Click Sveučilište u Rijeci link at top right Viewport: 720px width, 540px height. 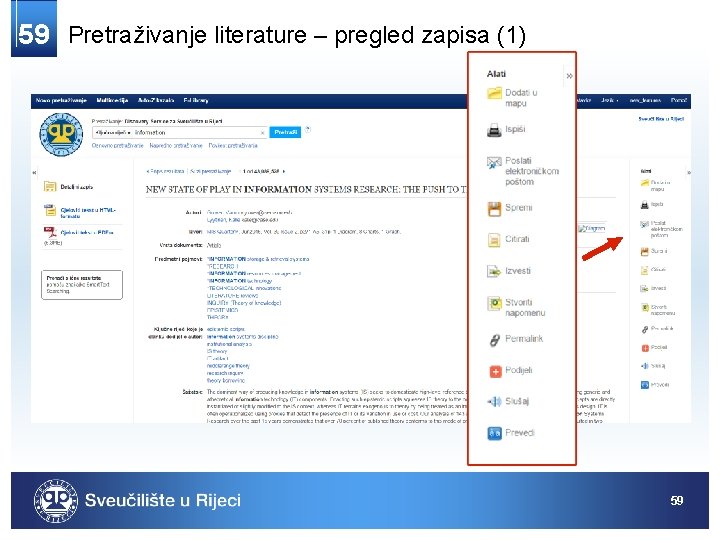(661, 119)
